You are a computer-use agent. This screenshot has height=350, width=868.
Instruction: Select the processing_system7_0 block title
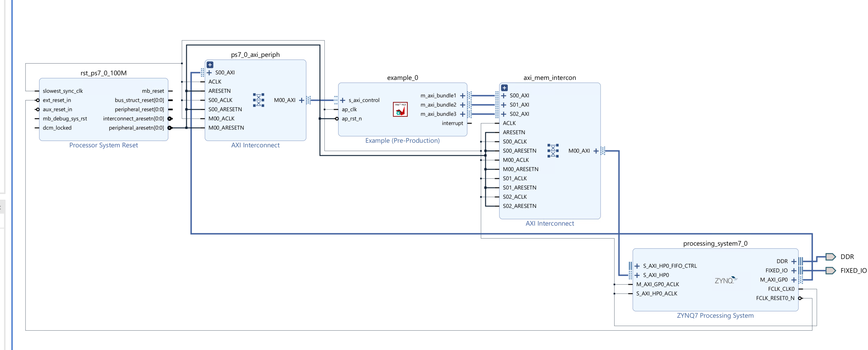(715, 243)
